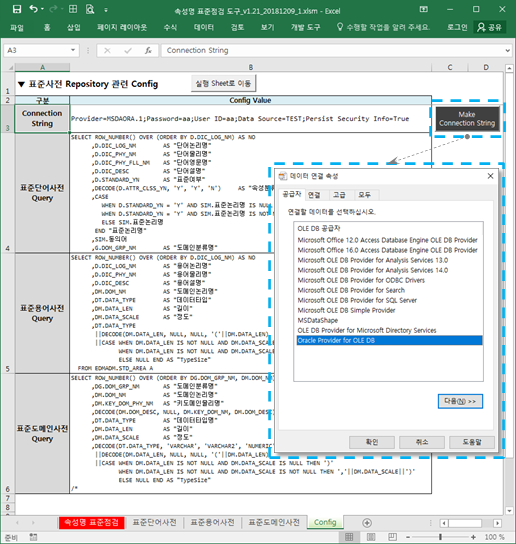Click the table grid quick access icon
Screen dimensions: 516x544
click(x=73, y=9)
